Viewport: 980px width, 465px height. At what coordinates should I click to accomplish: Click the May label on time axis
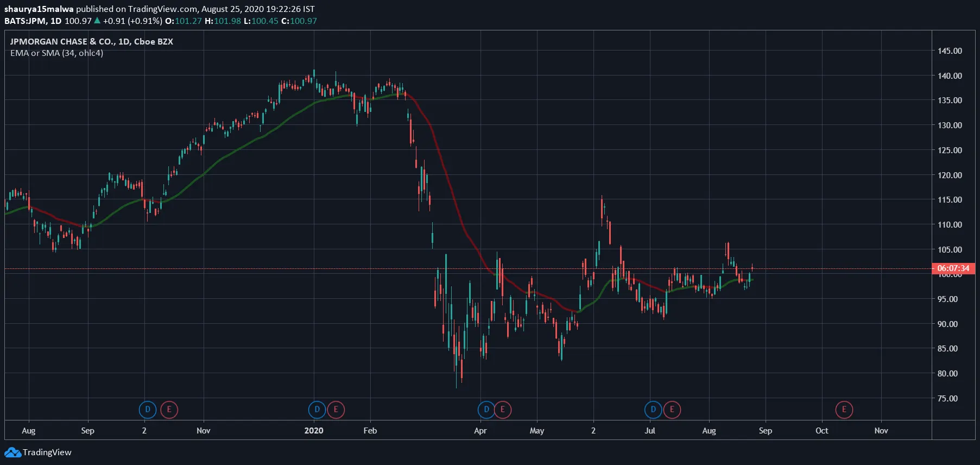(537, 431)
